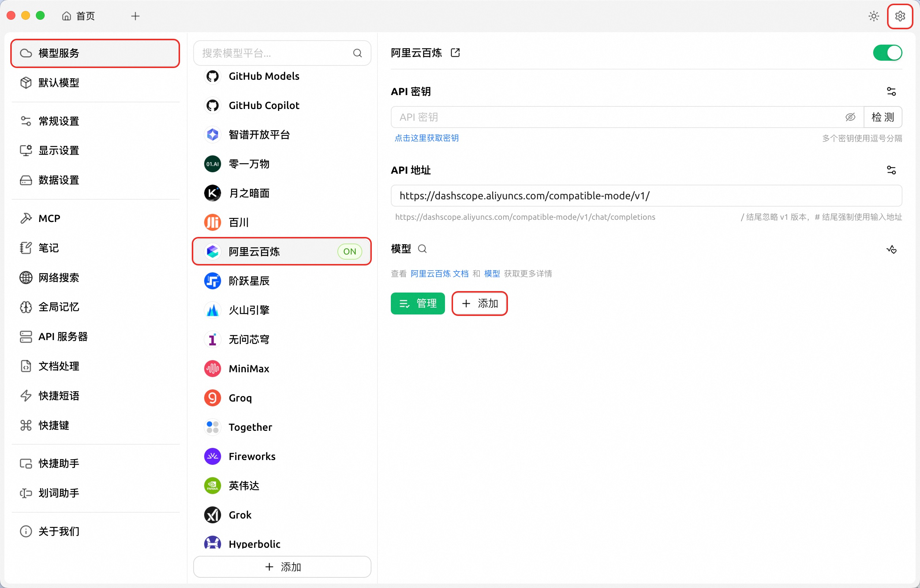The width and height of the screenshot is (920, 588).
Task: Select 阿里云百炼 provider row
Action: tap(282, 252)
